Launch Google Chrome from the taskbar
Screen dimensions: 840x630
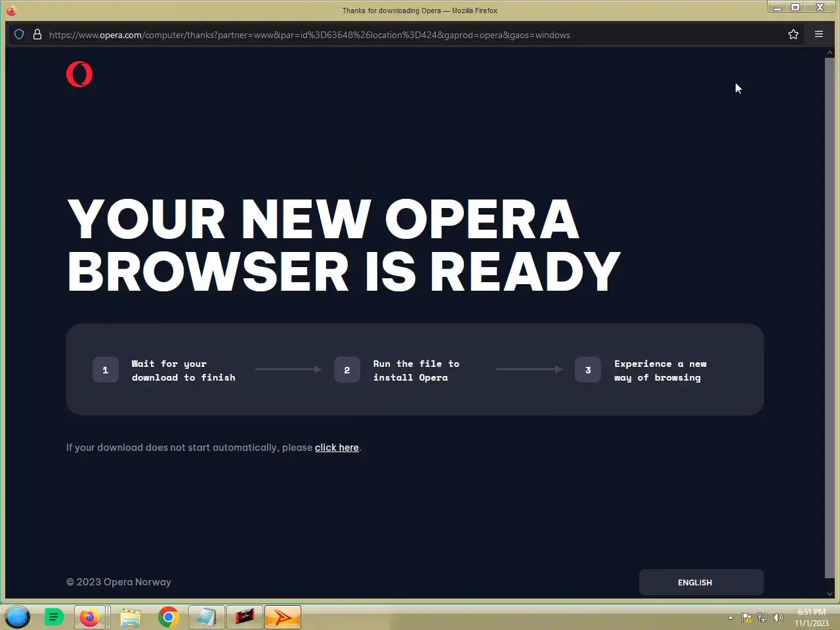pos(169,617)
